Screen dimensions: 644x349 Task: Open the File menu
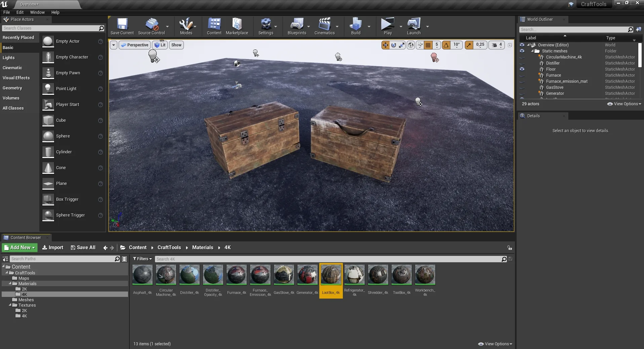[x=6, y=12]
